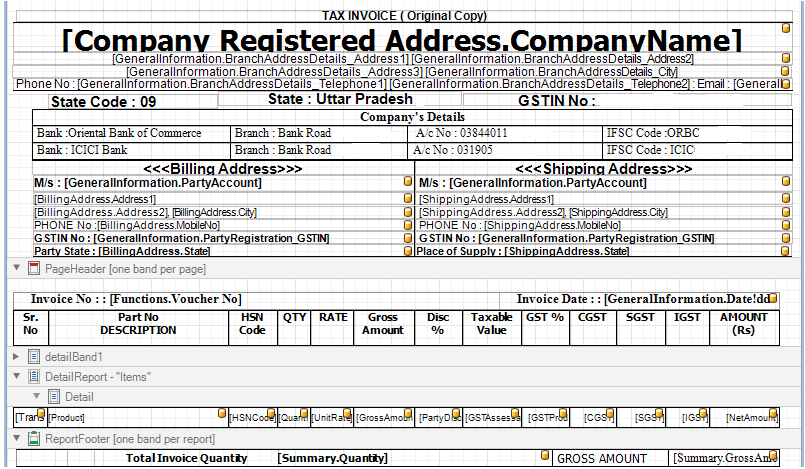This screenshot has width=805, height=469.
Task: Click binding icon on ShippingAddress.Address1 field
Action: click(x=785, y=198)
